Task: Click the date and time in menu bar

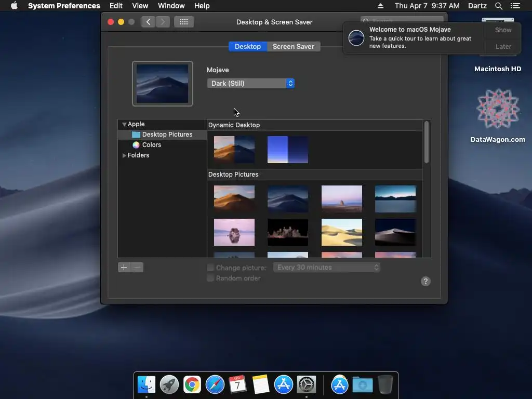Action: click(x=427, y=6)
